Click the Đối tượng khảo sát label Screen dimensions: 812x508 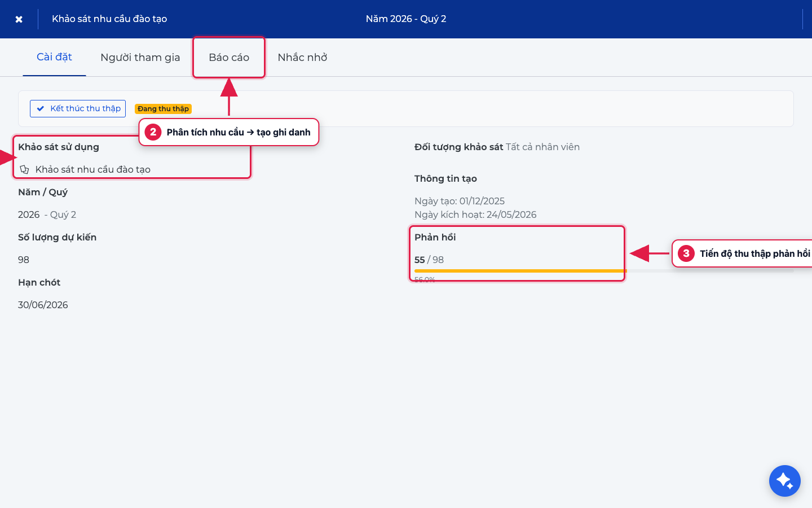(458, 147)
